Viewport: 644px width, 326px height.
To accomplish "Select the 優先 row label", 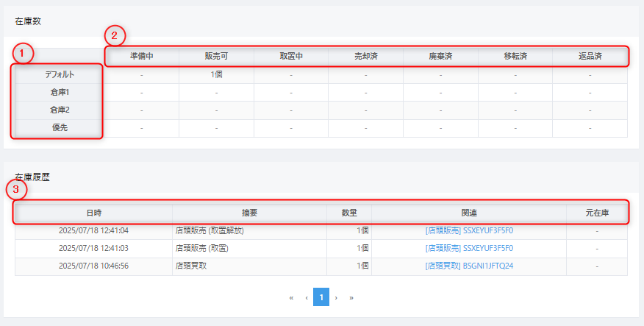I will tap(57, 128).
